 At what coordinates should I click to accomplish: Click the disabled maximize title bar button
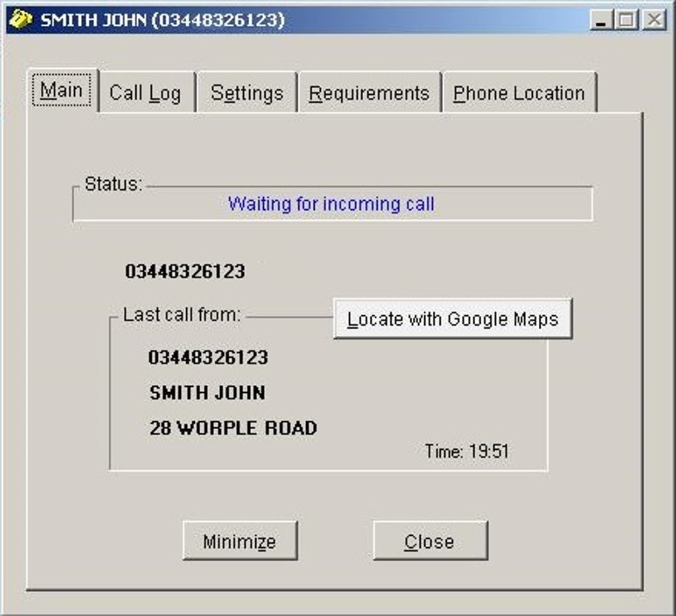tap(626, 20)
